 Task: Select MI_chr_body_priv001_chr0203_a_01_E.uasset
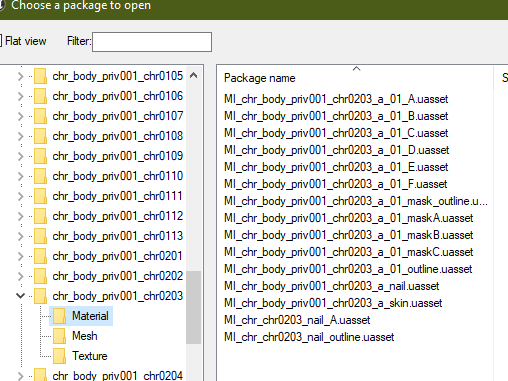[x=336, y=167]
